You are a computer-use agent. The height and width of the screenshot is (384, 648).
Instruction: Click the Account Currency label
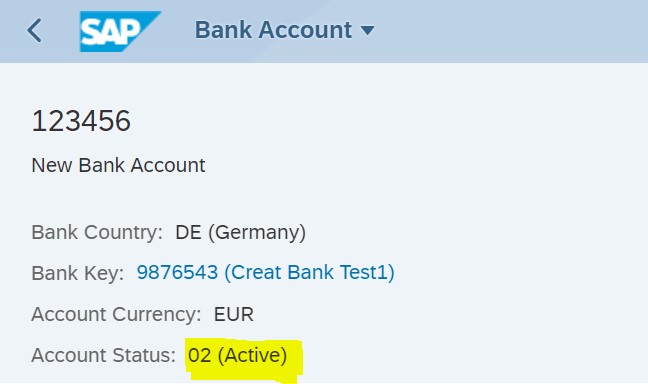tap(116, 314)
